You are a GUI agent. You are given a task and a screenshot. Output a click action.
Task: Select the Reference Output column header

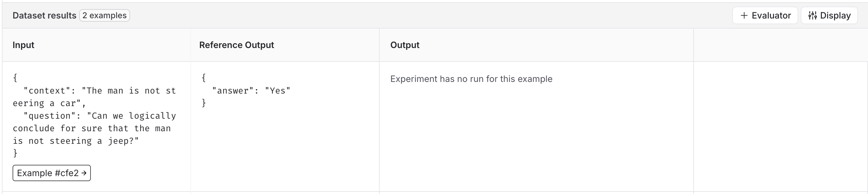(237, 45)
